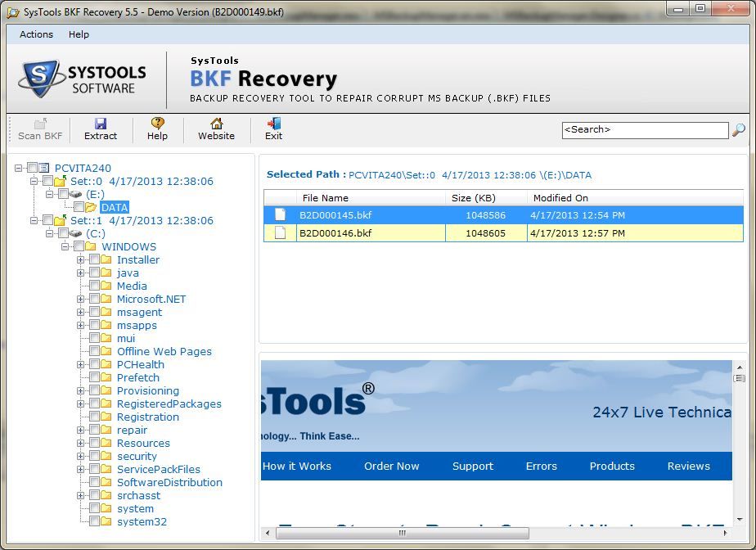Check the DATA folder checkbox

coord(79,208)
